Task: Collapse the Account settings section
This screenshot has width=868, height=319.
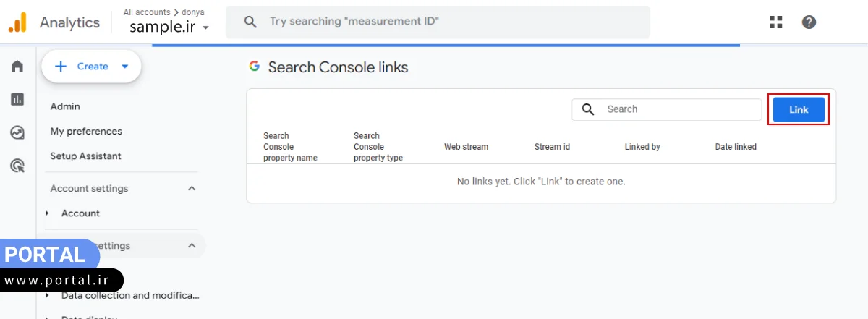Action: coord(192,188)
